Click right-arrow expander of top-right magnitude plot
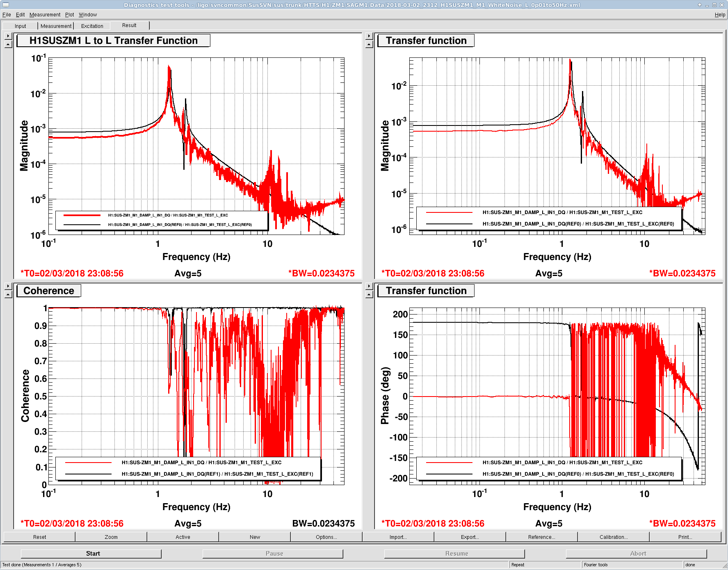 [x=369, y=36]
